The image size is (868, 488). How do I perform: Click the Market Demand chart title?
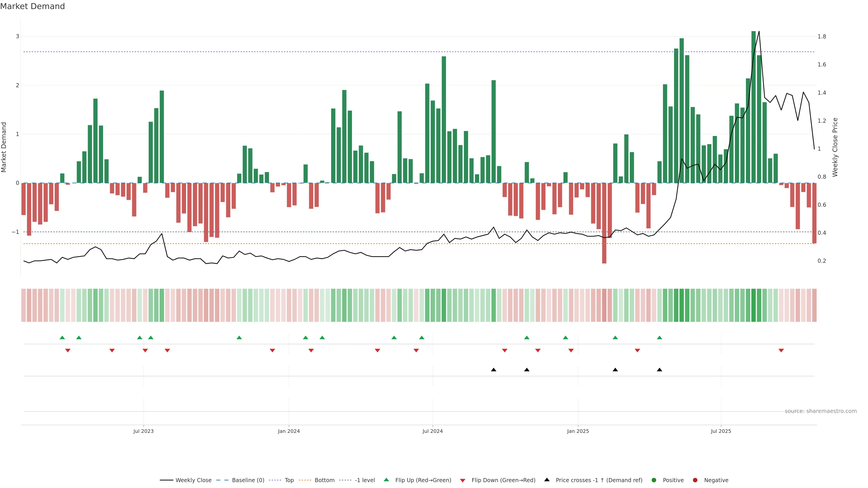[x=32, y=6]
